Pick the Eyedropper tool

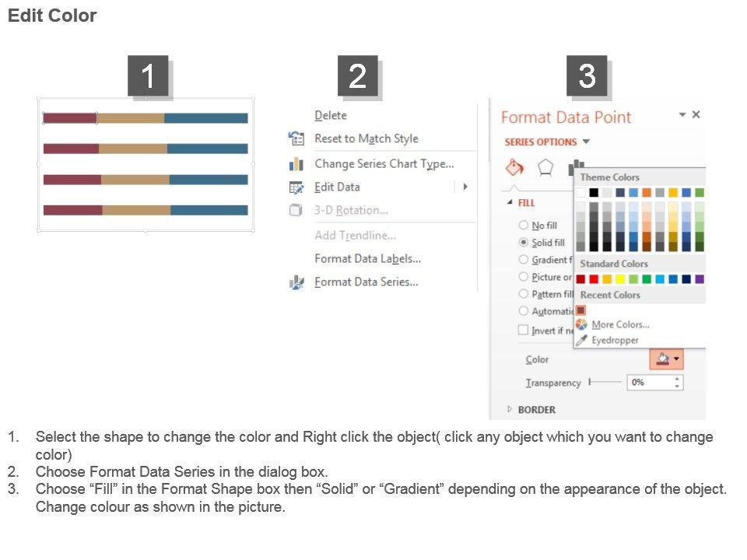coord(581,340)
